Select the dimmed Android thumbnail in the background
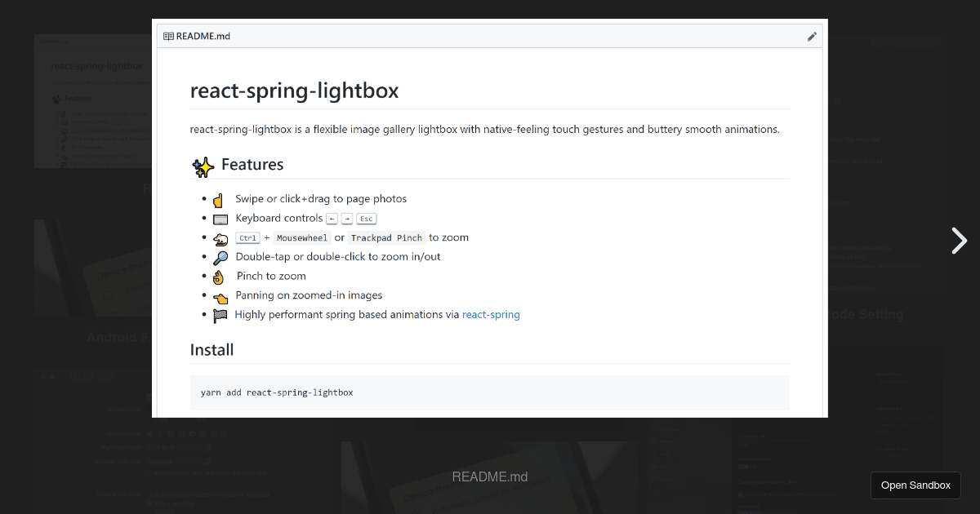 coord(90,269)
